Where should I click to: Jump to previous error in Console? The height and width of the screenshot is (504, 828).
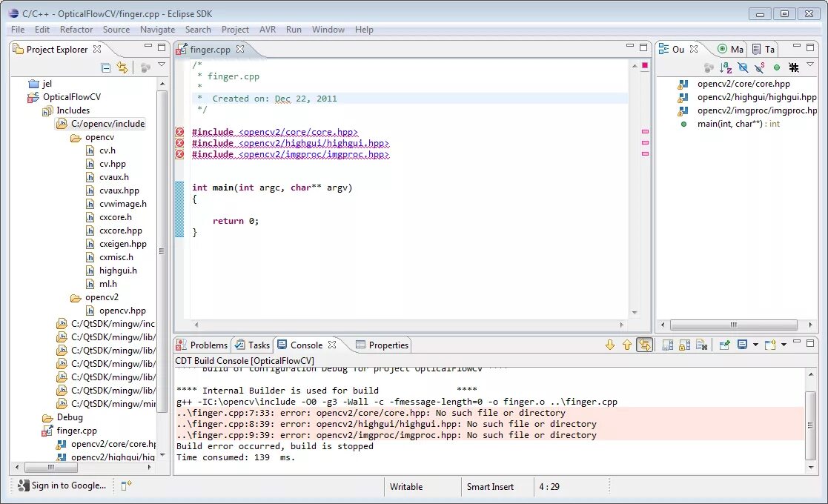point(627,345)
